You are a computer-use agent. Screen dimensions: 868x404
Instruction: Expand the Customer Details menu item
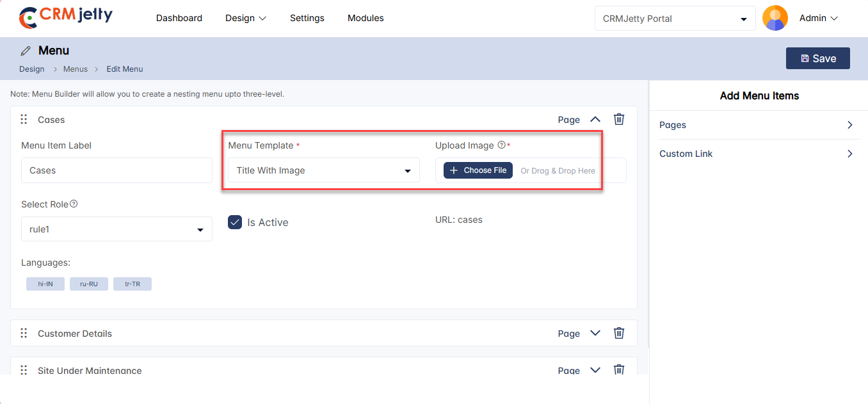(595, 333)
